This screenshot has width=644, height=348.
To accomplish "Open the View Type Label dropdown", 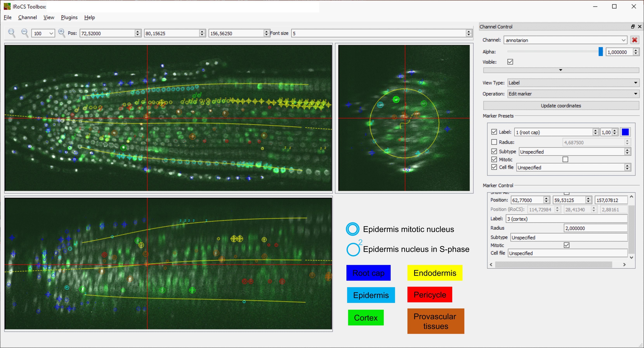I will click(x=573, y=83).
